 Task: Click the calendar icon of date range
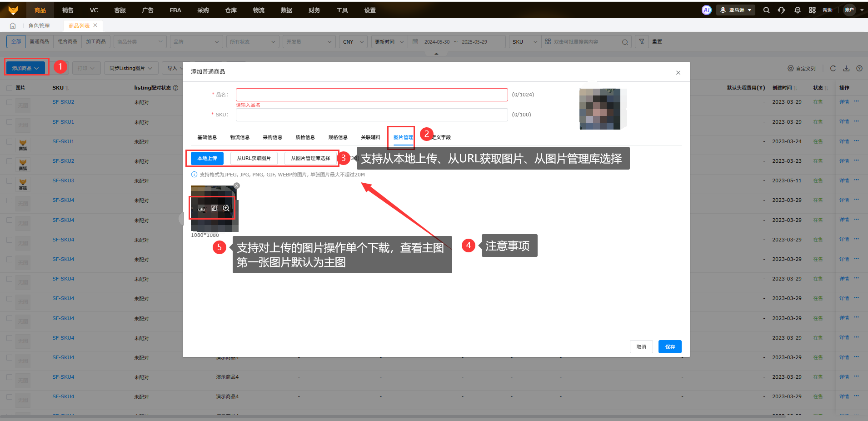415,41
